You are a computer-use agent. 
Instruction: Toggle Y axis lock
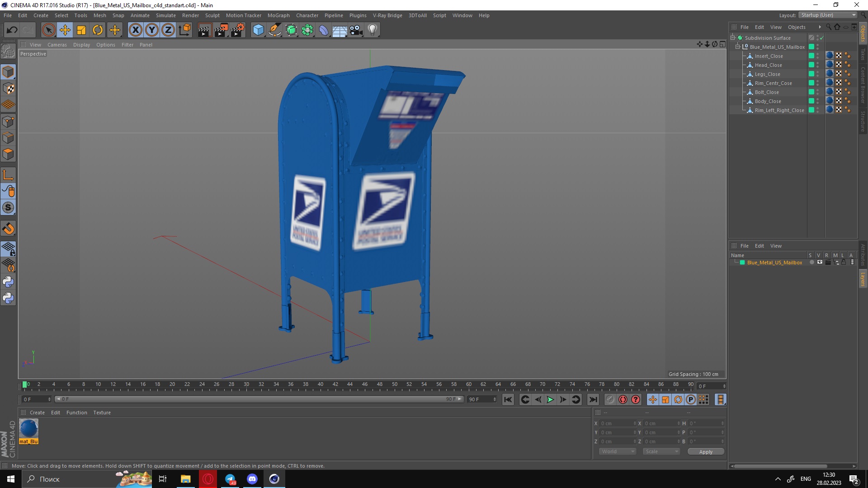152,30
